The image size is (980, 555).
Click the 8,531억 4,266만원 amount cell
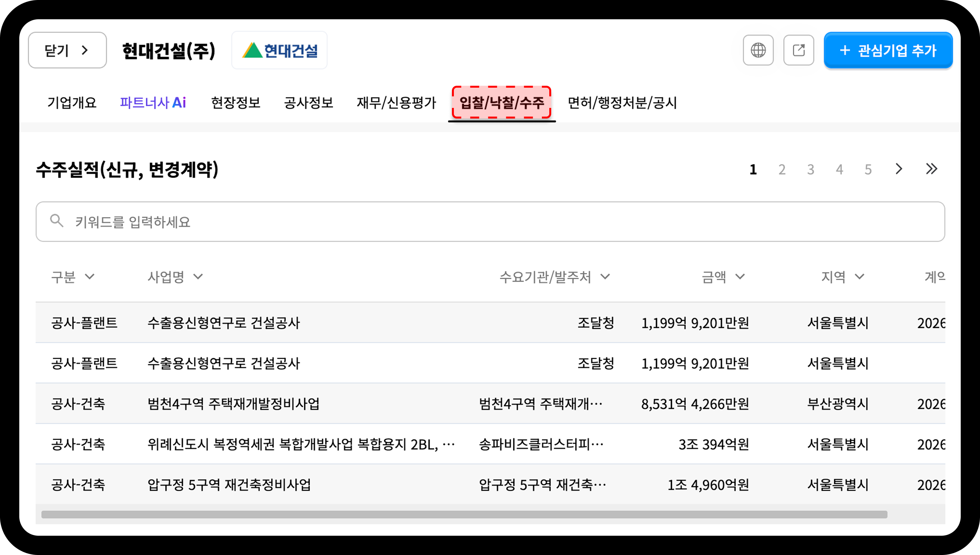(x=695, y=404)
